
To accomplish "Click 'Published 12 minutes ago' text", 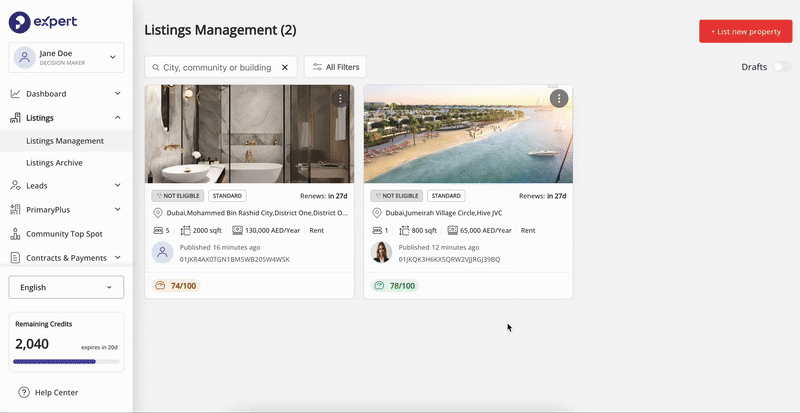I will click(x=439, y=247).
